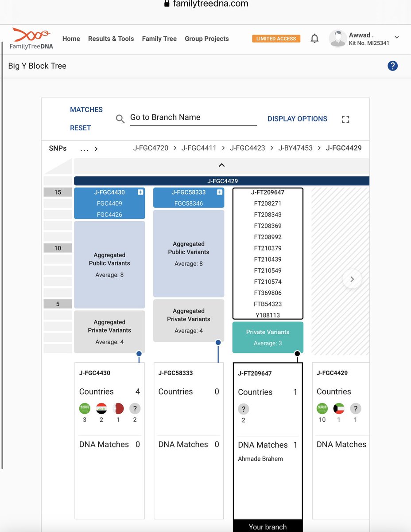Click Your branch label
The image size is (411, 532).
[x=268, y=527]
